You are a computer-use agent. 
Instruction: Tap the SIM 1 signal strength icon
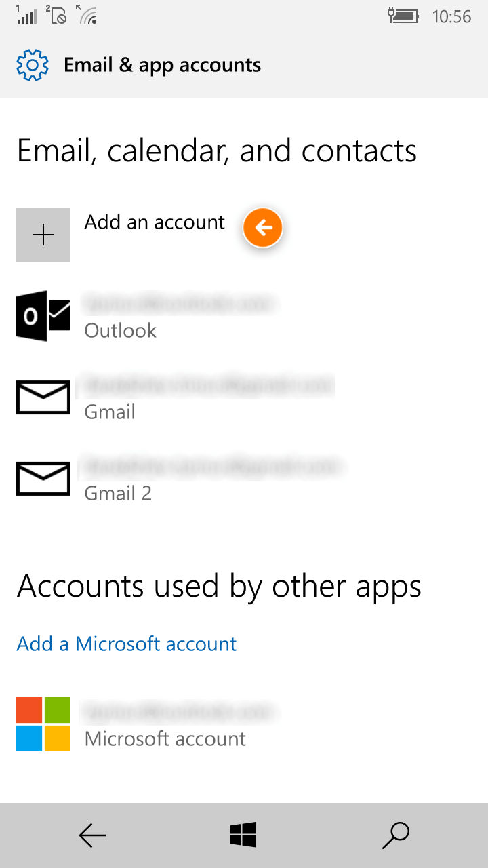26,14
